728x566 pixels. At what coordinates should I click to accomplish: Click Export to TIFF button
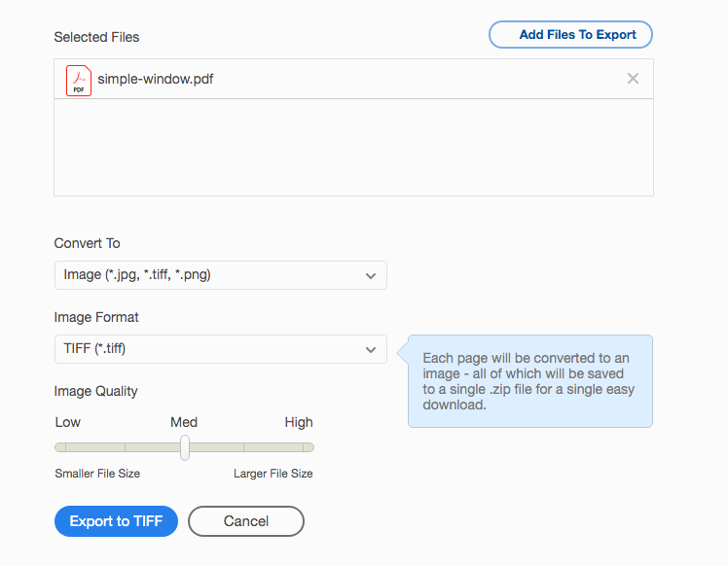(x=116, y=521)
